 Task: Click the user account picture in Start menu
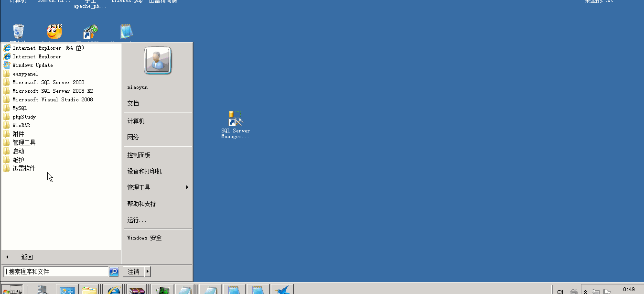(157, 61)
